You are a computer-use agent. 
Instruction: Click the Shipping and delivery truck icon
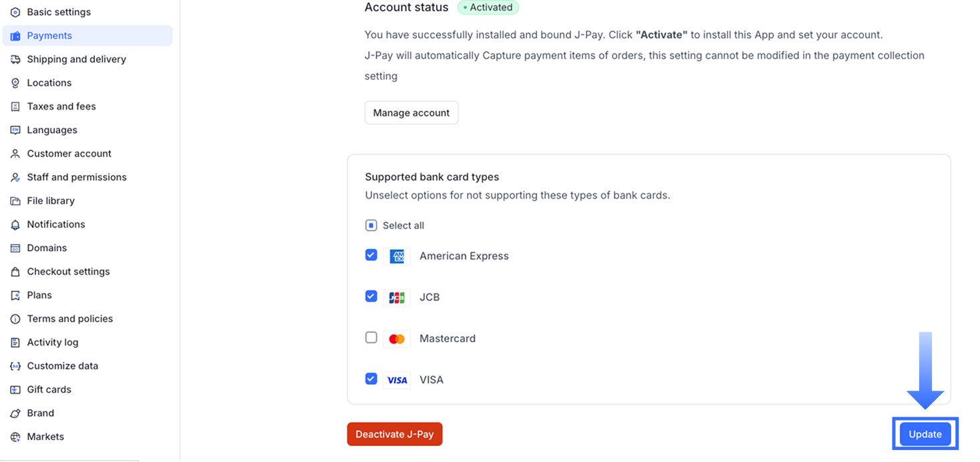[15, 60]
